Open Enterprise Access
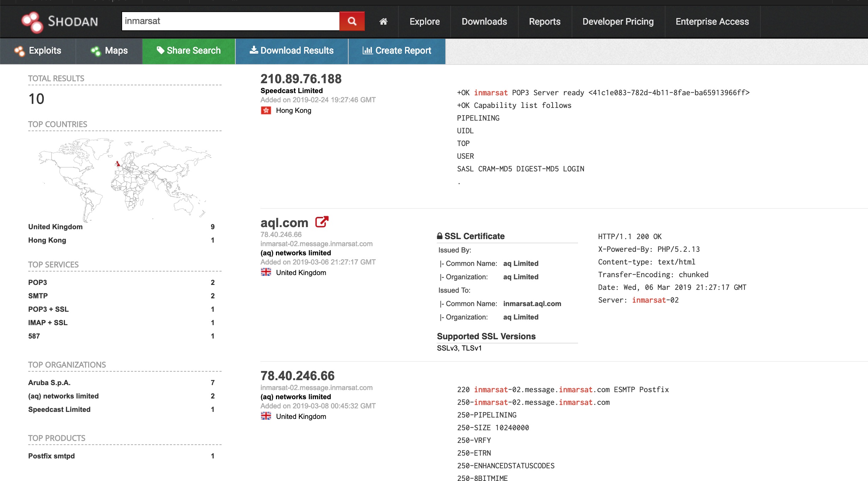Viewport: 868px width, 481px height. point(712,22)
